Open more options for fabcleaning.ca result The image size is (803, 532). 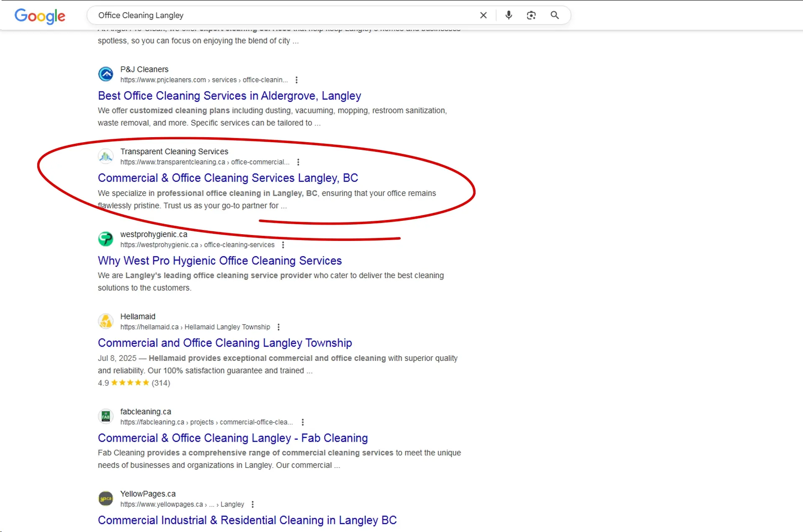pyautogui.click(x=303, y=422)
